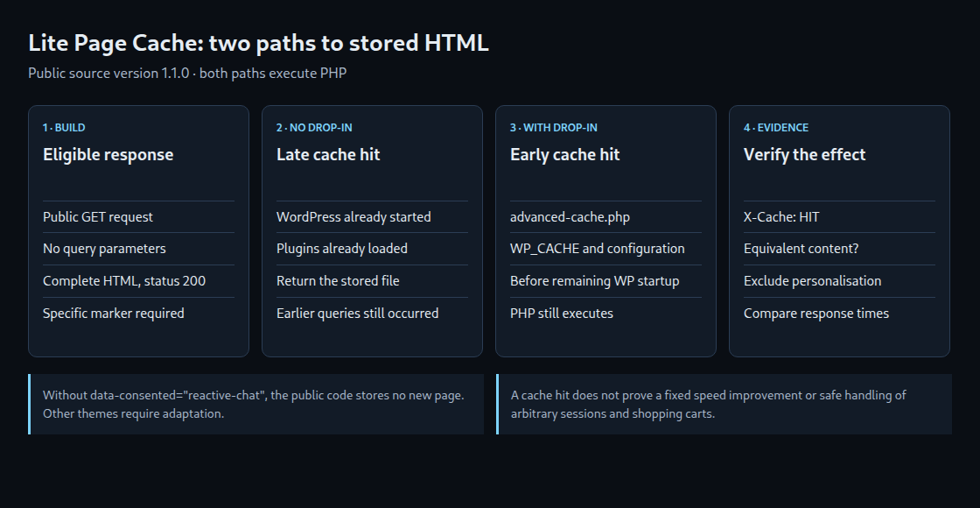Click 'Specific marker required' row
The image size is (980, 508).
pos(139,314)
